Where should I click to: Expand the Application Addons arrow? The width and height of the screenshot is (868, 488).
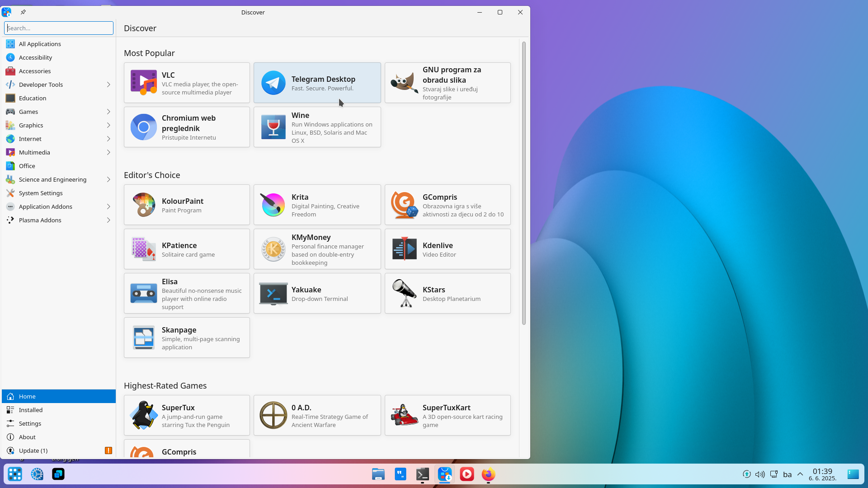[x=108, y=206]
